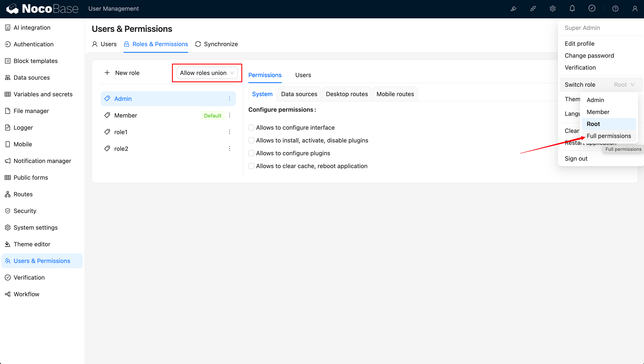Choose Full permissions in role list
The image size is (644, 364).
pyautogui.click(x=609, y=136)
